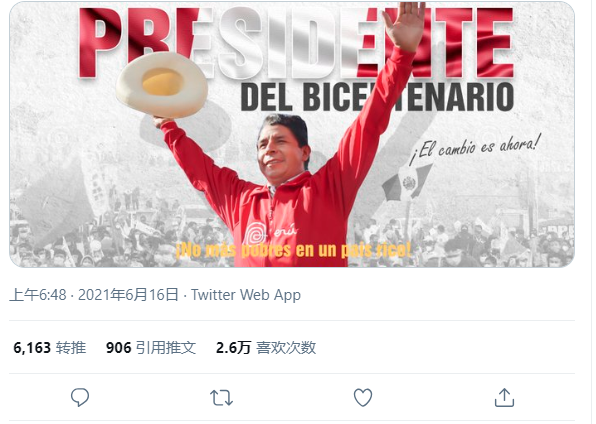Screen dimensions: 596x424
Task: Click the Perú logo on red jacket
Action: (x=269, y=233)
